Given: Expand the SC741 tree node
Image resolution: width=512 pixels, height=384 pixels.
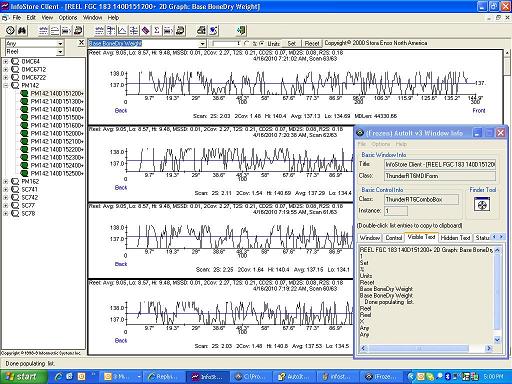Looking at the screenshot, I should [6, 189].
